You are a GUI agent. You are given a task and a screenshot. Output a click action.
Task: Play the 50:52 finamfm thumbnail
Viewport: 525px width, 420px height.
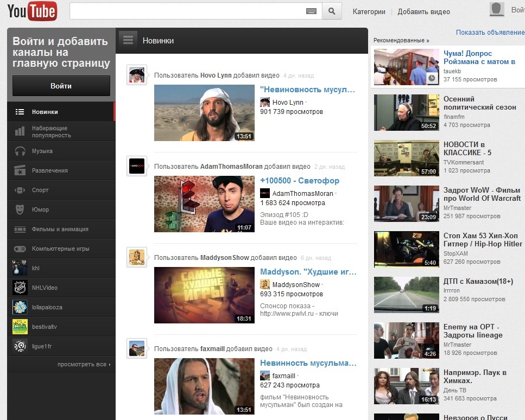pos(407,112)
